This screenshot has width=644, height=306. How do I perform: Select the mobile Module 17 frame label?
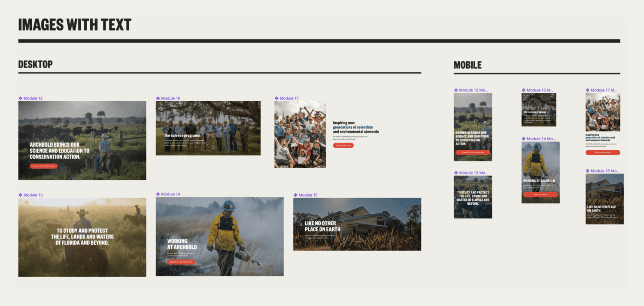(604, 90)
